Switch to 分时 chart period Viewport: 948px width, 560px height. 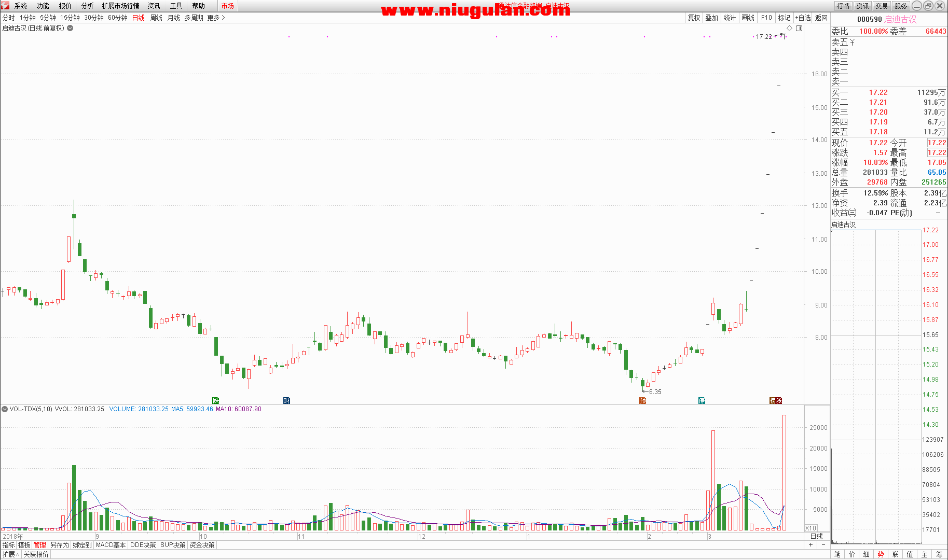click(9, 18)
